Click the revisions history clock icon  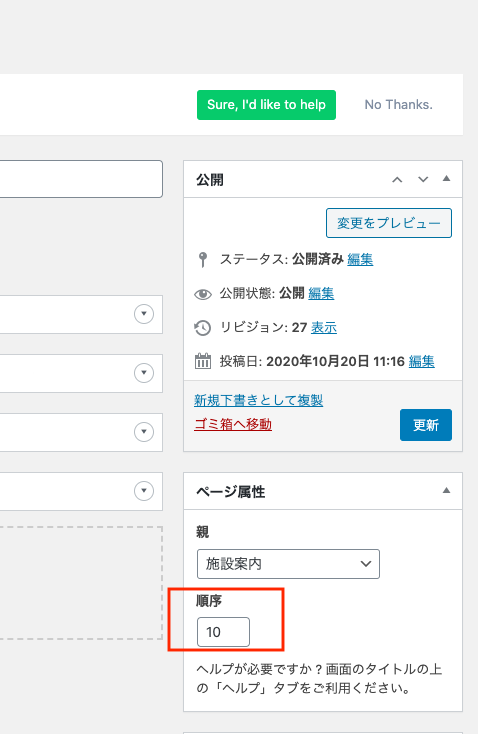pyautogui.click(x=203, y=328)
